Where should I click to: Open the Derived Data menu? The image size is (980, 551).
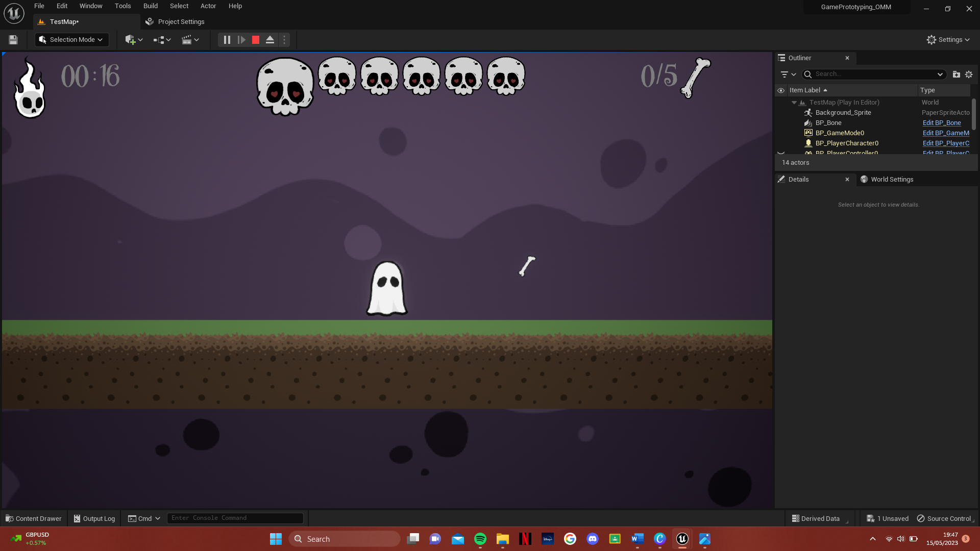tap(816, 518)
